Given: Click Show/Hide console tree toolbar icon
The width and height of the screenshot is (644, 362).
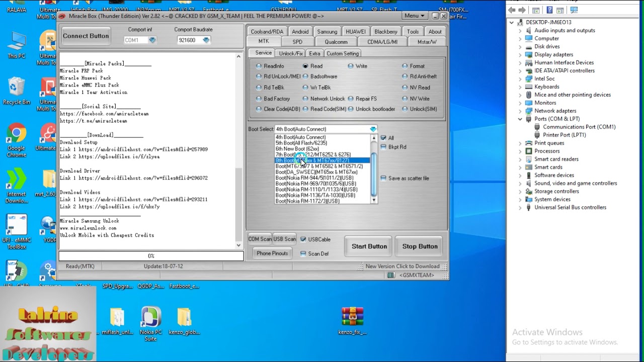Looking at the screenshot, I should coord(536,10).
